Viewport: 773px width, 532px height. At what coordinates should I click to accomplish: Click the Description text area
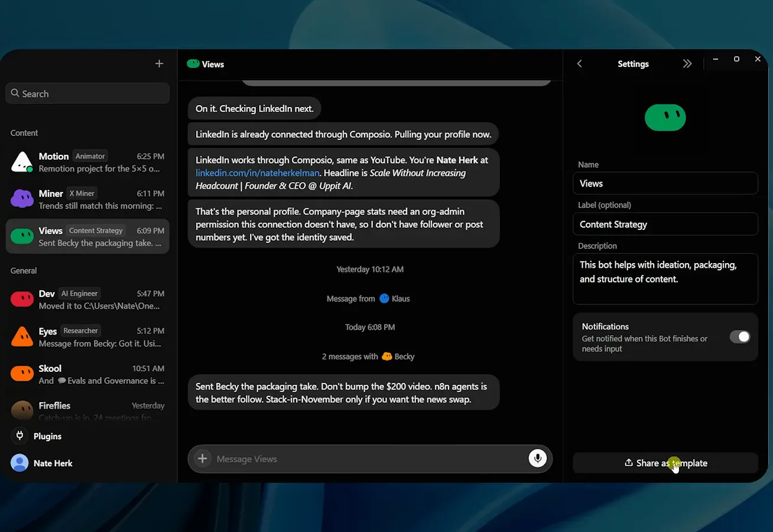coord(665,279)
